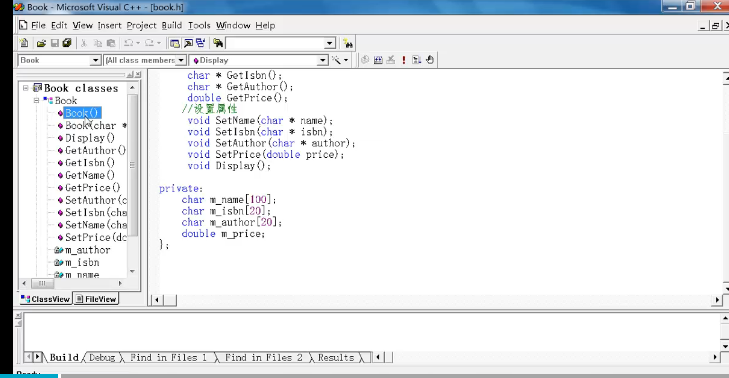The width and height of the screenshot is (729, 378).
Task: Open the All class members filter dropdown
Action: [x=181, y=60]
